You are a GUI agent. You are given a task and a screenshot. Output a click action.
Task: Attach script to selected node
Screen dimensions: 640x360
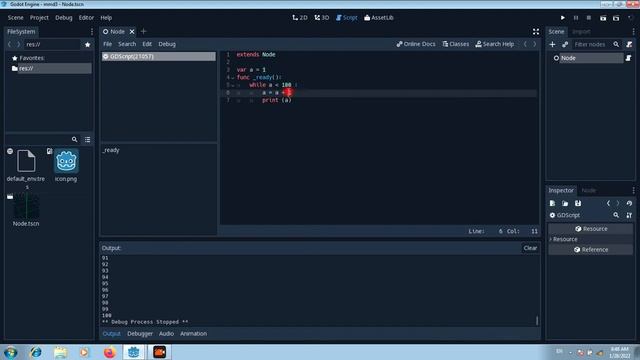pos(629,44)
